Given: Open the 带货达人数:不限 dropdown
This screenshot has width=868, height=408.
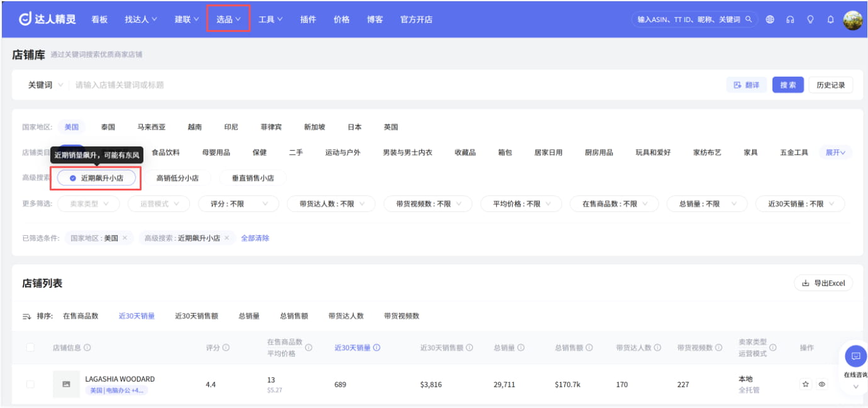Looking at the screenshot, I should (331, 204).
